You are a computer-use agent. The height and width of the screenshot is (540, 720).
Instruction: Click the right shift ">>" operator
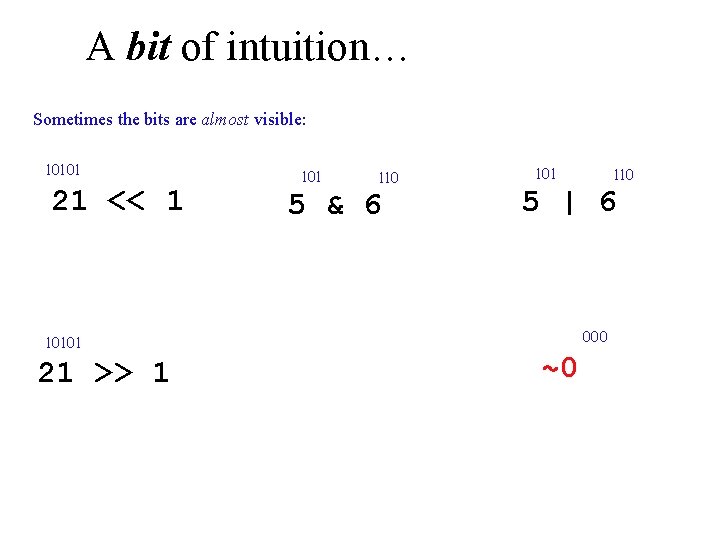[113, 372]
